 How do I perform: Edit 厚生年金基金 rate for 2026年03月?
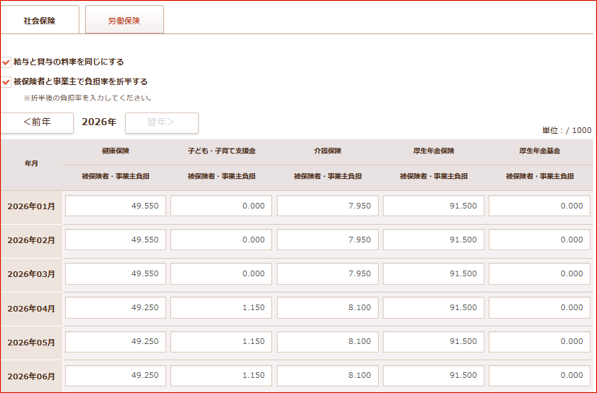tap(540, 273)
